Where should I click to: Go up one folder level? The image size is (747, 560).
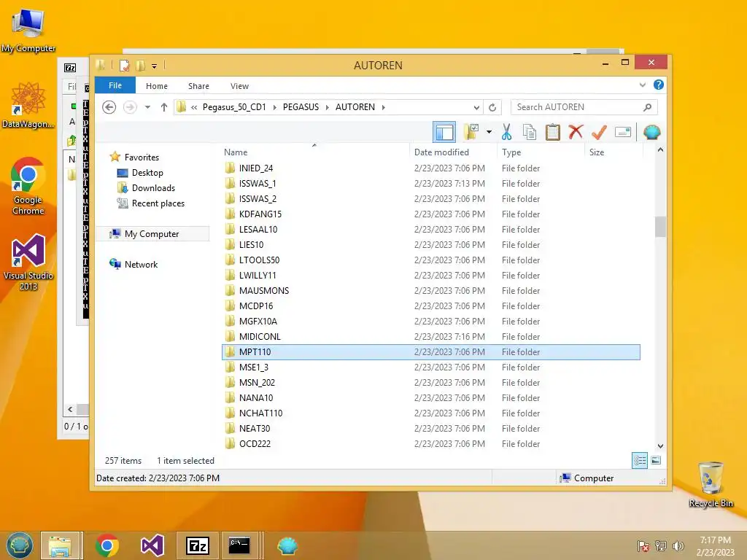[x=164, y=107]
